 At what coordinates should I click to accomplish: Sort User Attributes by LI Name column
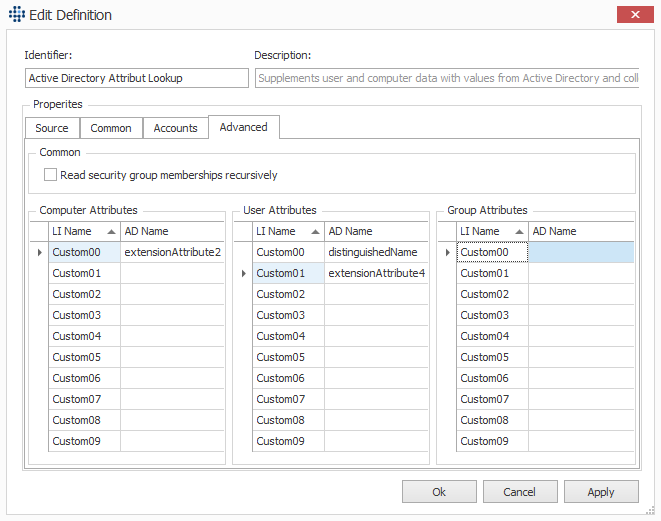click(288, 231)
